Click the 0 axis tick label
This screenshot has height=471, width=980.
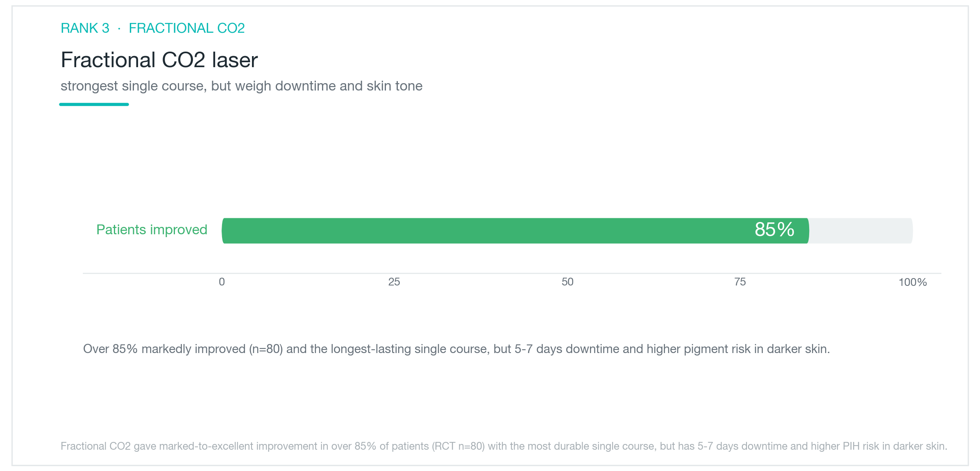tap(222, 282)
